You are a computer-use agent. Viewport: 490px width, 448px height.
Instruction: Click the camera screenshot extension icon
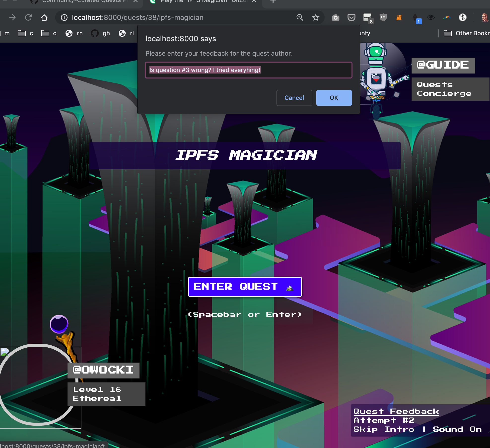point(335,18)
